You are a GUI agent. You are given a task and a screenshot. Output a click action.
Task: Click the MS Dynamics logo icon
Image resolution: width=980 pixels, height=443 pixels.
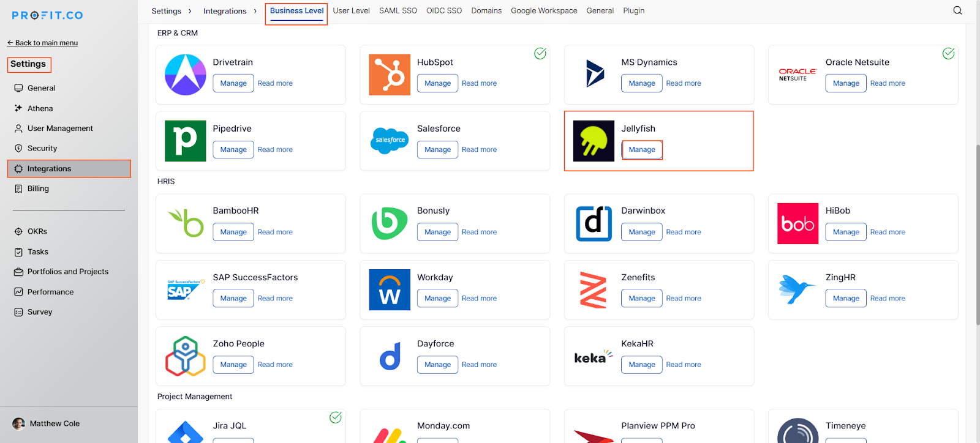pos(594,74)
